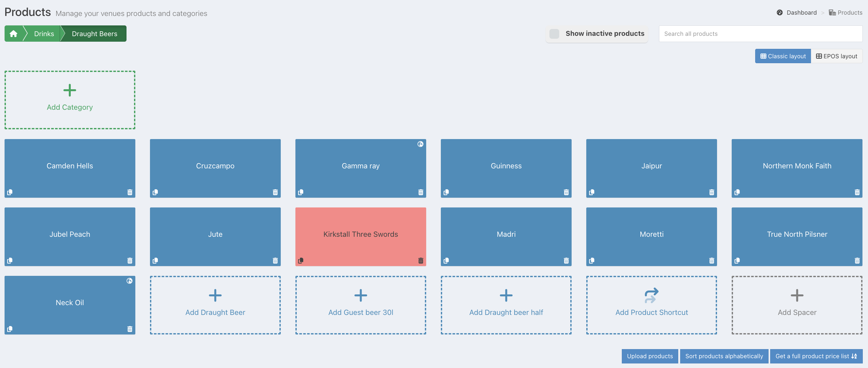The width and height of the screenshot is (868, 368).
Task: Add a Product Shortcut
Action: [x=652, y=305]
